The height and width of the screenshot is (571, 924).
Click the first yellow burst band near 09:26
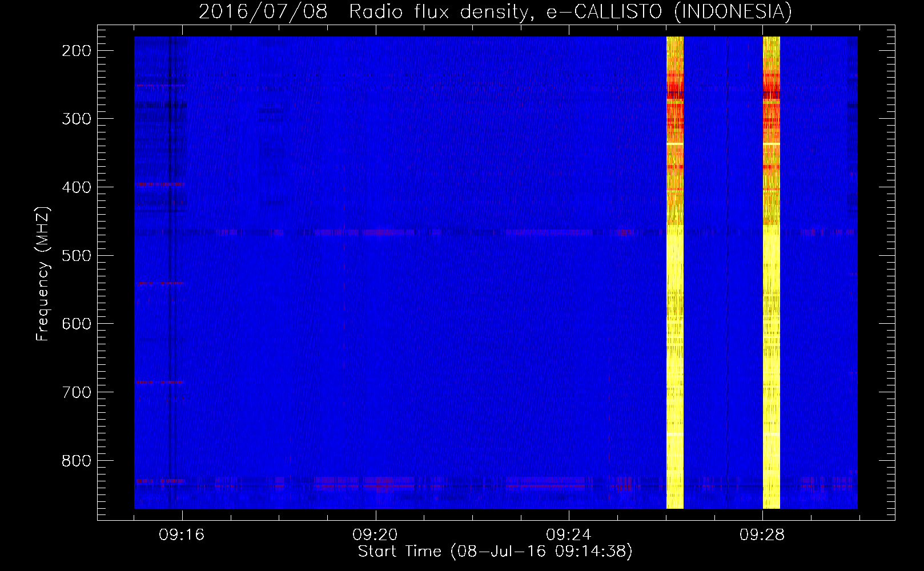[x=675, y=272]
